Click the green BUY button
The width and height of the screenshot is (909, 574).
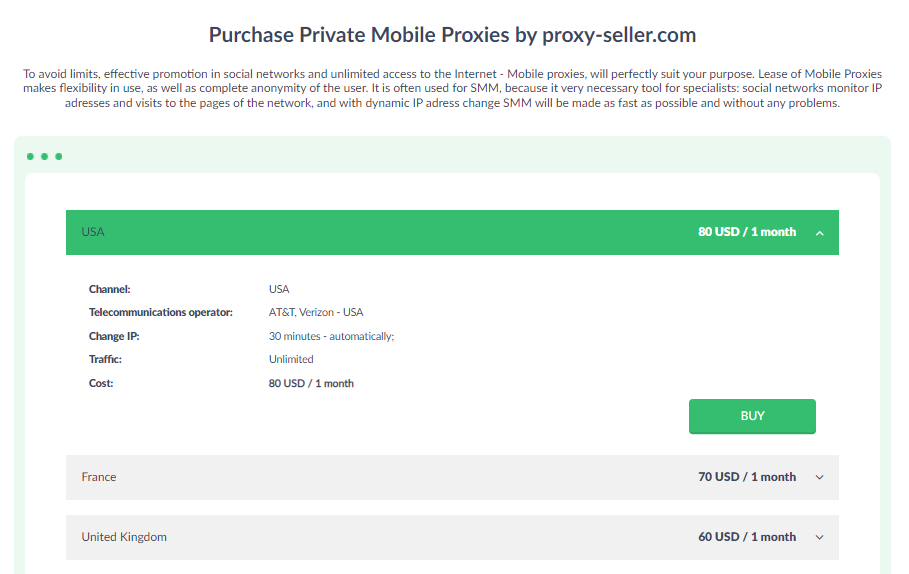[x=752, y=416]
